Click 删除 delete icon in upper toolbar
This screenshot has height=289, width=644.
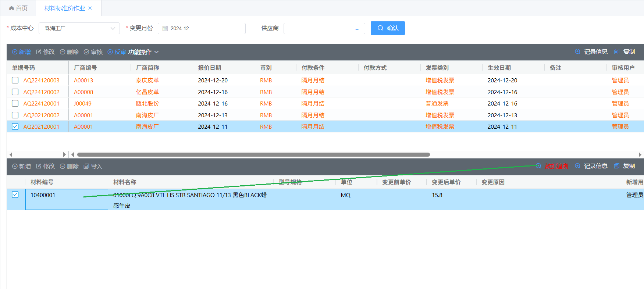tap(63, 52)
